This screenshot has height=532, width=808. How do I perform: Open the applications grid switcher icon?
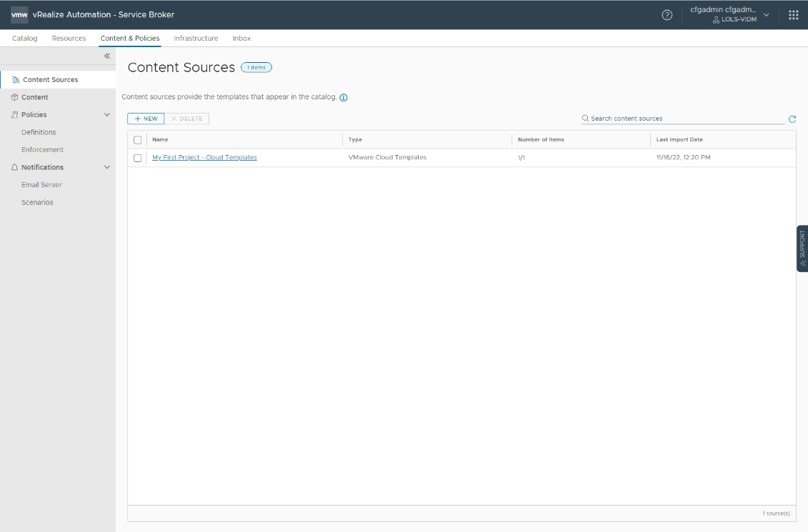tap(794, 15)
